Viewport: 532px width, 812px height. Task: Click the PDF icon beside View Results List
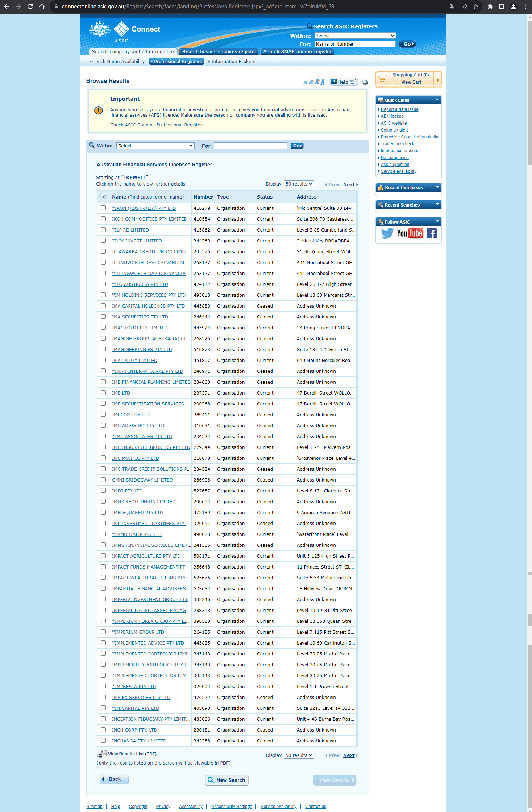102,754
